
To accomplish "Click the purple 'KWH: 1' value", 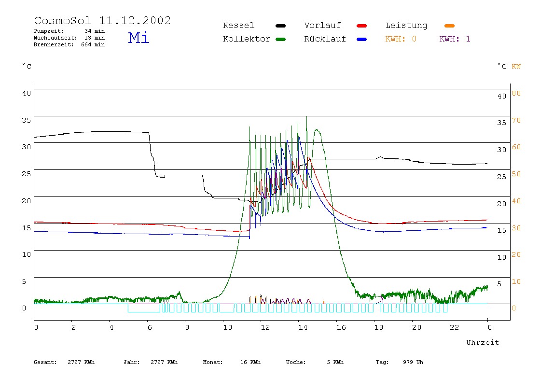I will 455,39.
